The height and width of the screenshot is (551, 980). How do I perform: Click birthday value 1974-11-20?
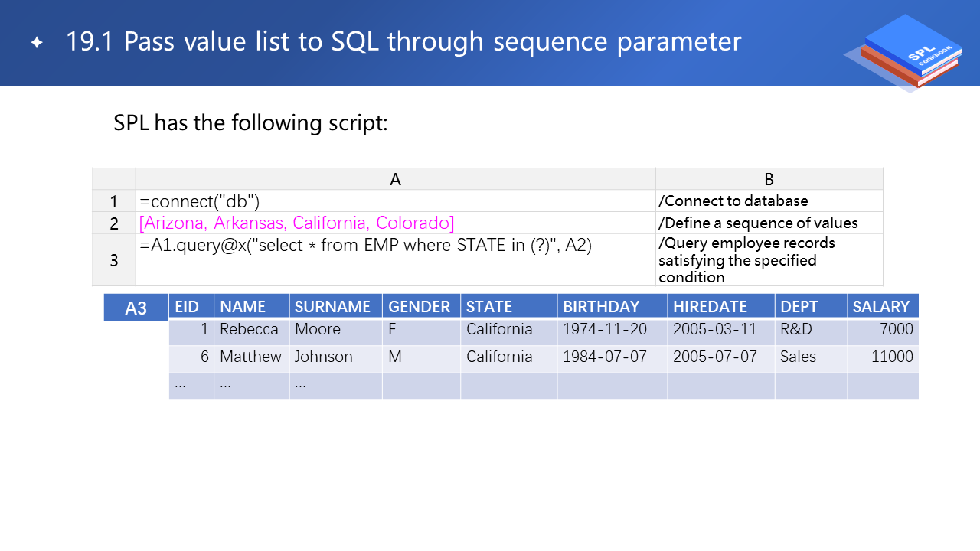click(x=605, y=329)
